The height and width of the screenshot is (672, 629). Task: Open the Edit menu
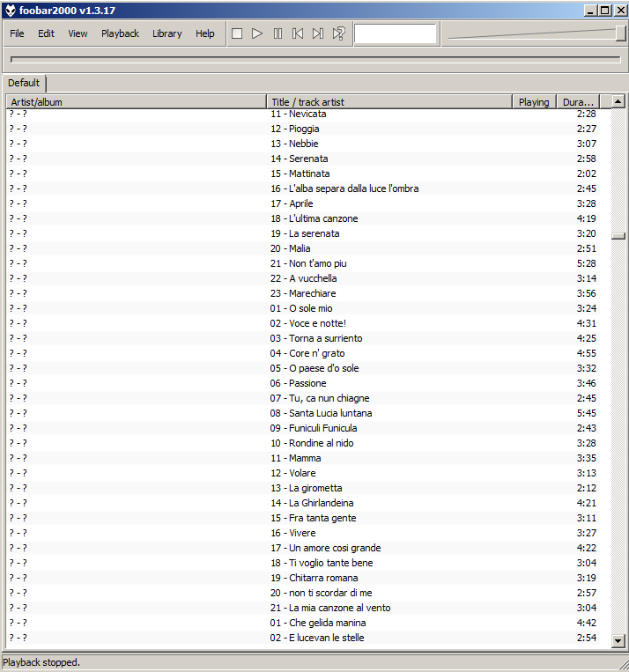[x=46, y=33]
